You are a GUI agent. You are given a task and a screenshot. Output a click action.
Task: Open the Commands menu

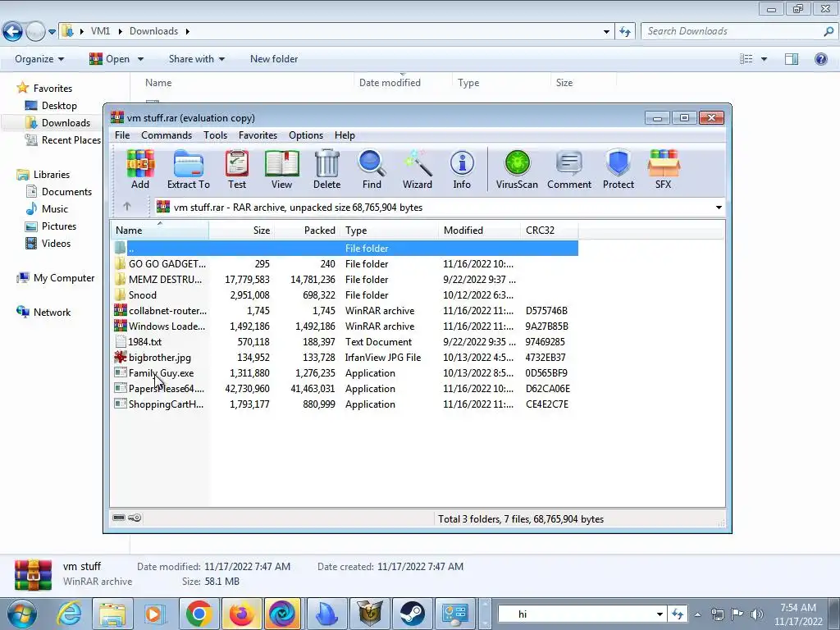pos(167,135)
